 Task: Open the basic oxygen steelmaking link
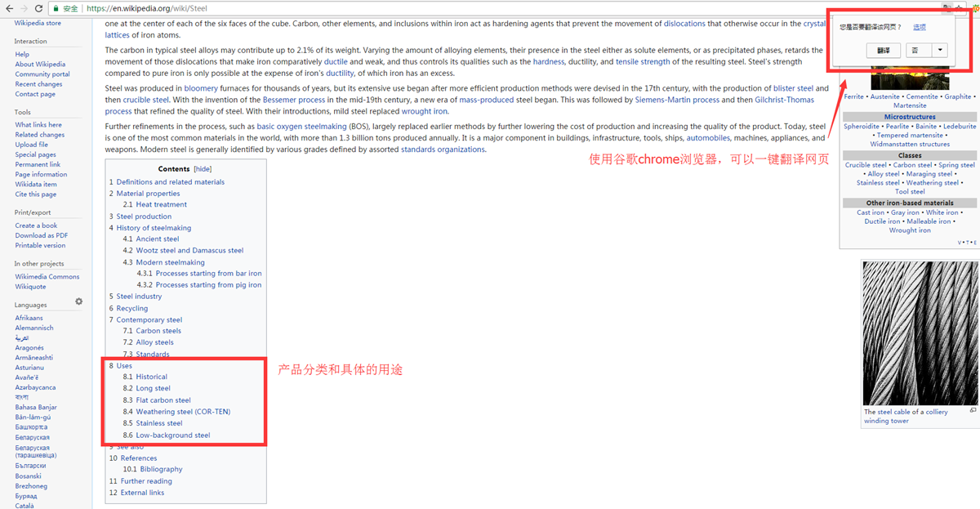click(301, 127)
